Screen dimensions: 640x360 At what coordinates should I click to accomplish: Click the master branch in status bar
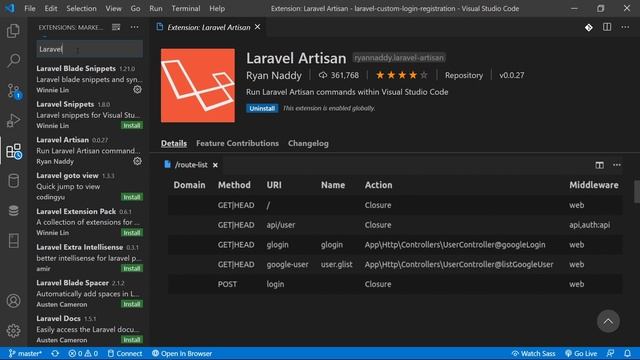tap(25, 353)
